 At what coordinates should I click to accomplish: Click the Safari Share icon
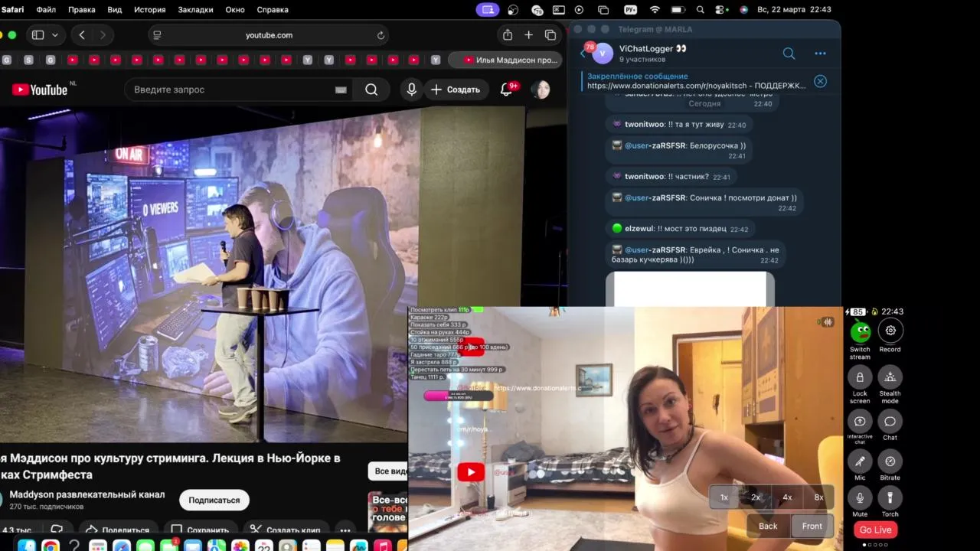(508, 35)
